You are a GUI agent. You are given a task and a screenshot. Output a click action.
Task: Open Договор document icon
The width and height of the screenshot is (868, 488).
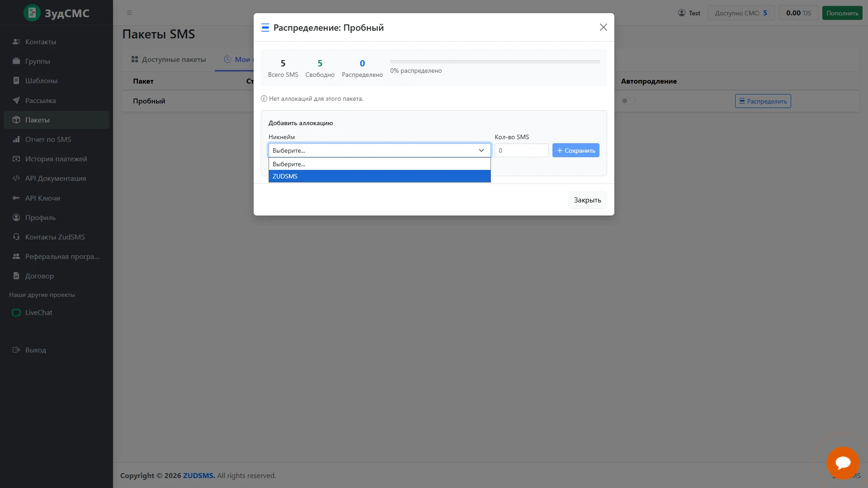[16, 276]
